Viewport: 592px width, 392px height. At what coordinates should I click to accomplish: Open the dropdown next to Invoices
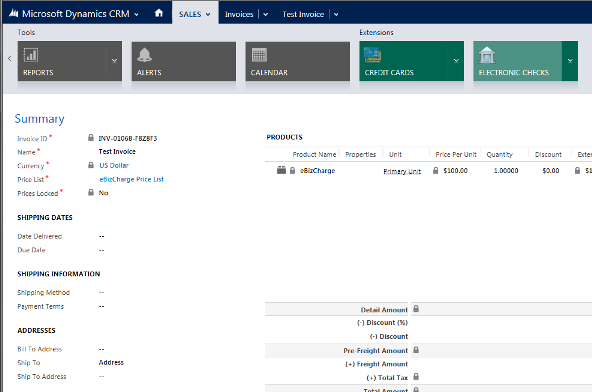point(266,14)
